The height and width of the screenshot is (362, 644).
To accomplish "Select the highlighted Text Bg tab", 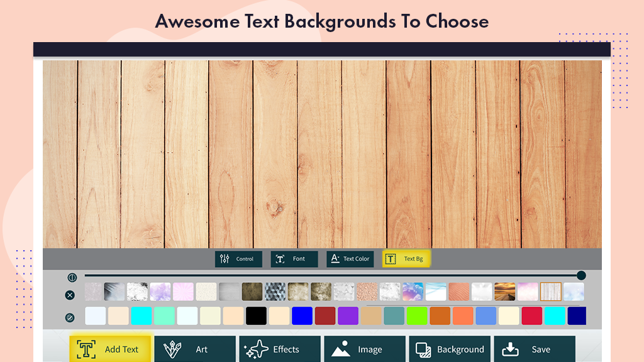I will (x=406, y=259).
